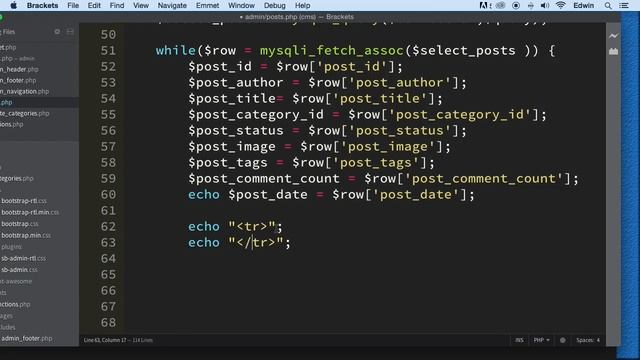
Task: Open Spotlight search magnifier
Action: 608,5
